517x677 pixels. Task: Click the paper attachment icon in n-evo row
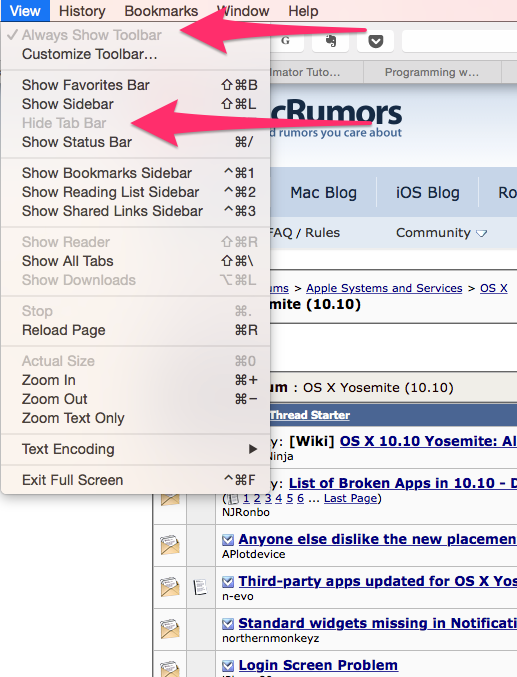click(x=200, y=587)
